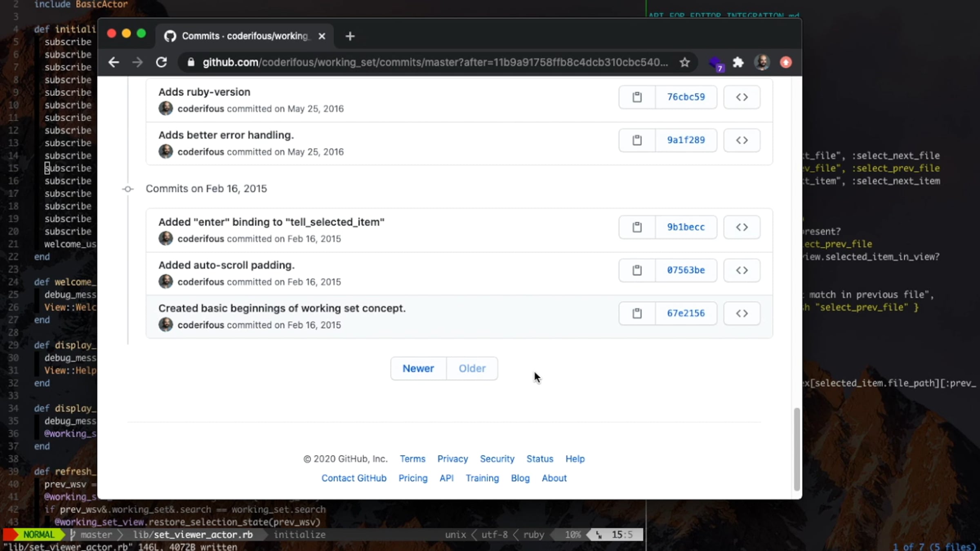The width and height of the screenshot is (980, 551).
Task: Open the Blog footer link
Action: tap(520, 478)
